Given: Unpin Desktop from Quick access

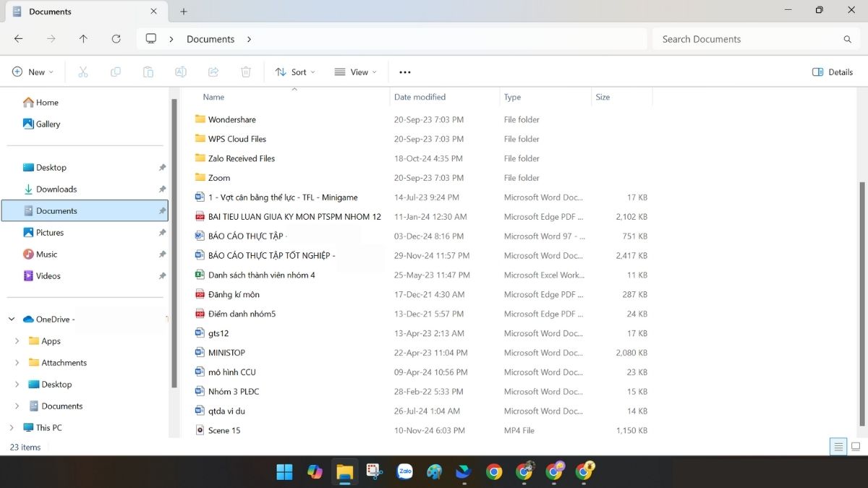Looking at the screenshot, I should tap(162, 168).
